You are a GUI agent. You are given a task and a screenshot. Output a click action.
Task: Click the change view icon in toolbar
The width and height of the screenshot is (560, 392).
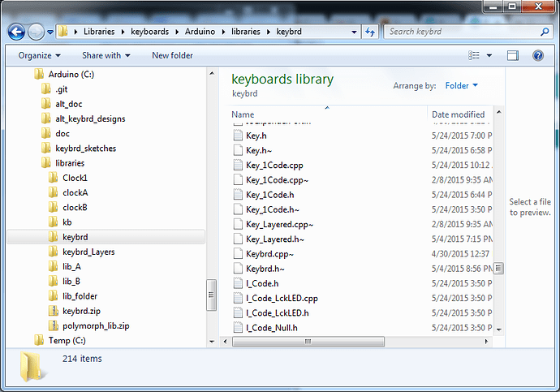click(475, 55)
